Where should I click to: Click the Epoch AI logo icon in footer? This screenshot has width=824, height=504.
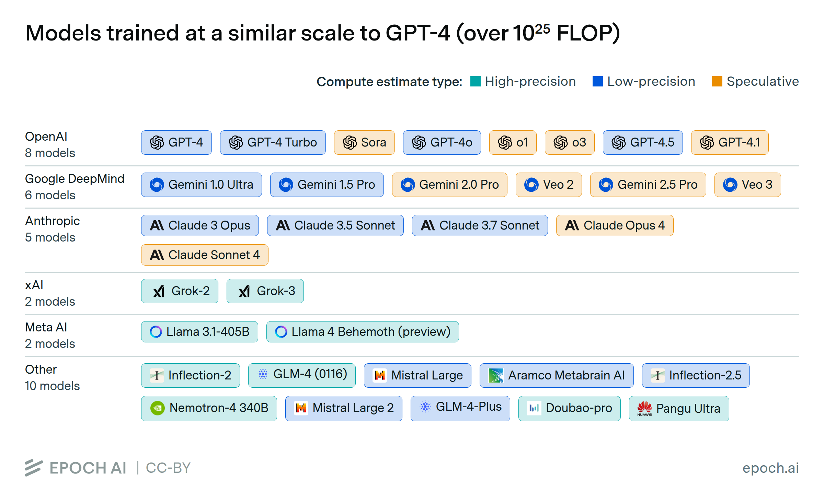point(34,468)
